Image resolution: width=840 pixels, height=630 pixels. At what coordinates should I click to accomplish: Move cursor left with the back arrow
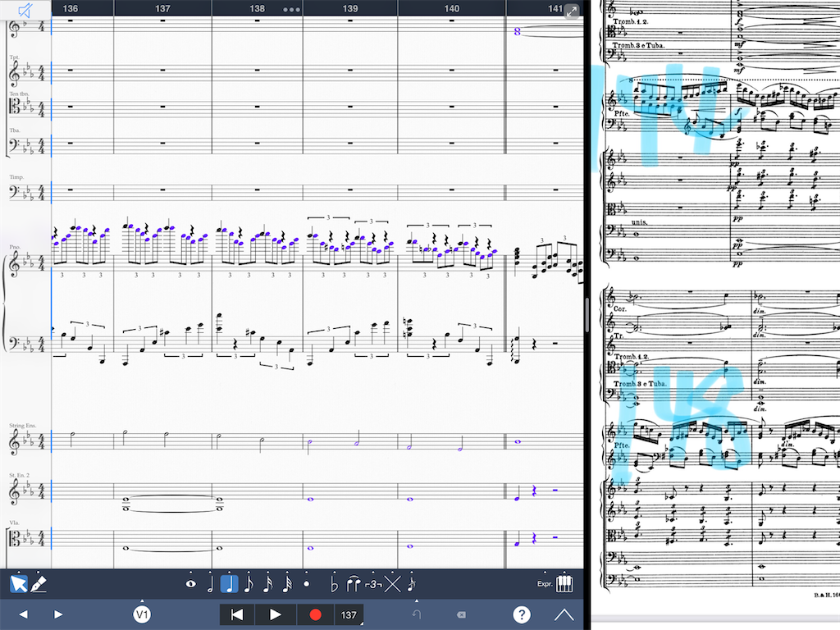click(x=23, y=614)
